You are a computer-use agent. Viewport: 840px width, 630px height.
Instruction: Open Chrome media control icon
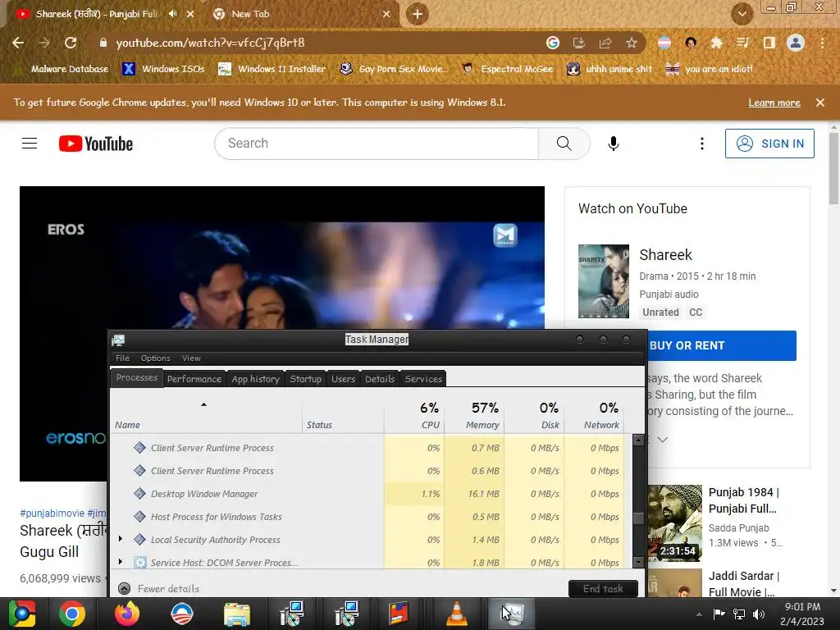pos(742,43)
